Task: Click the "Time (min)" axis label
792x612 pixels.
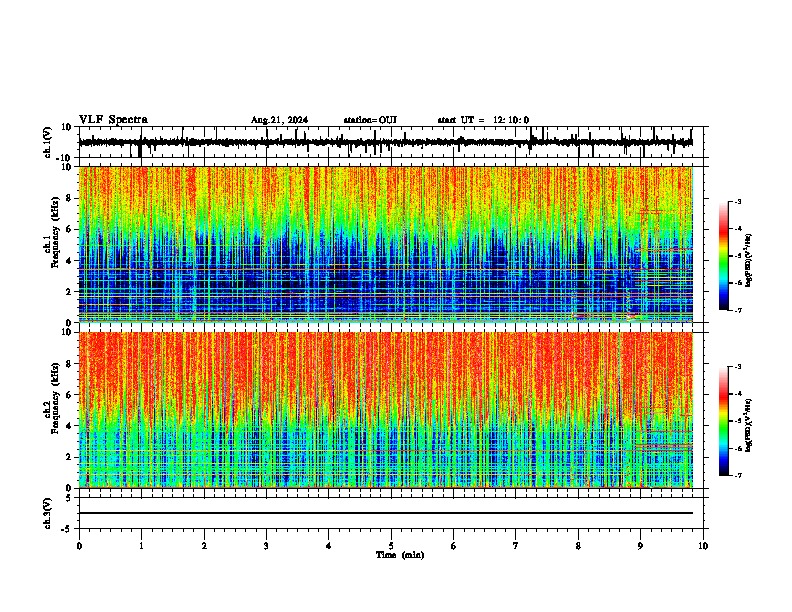Action: 400,555
